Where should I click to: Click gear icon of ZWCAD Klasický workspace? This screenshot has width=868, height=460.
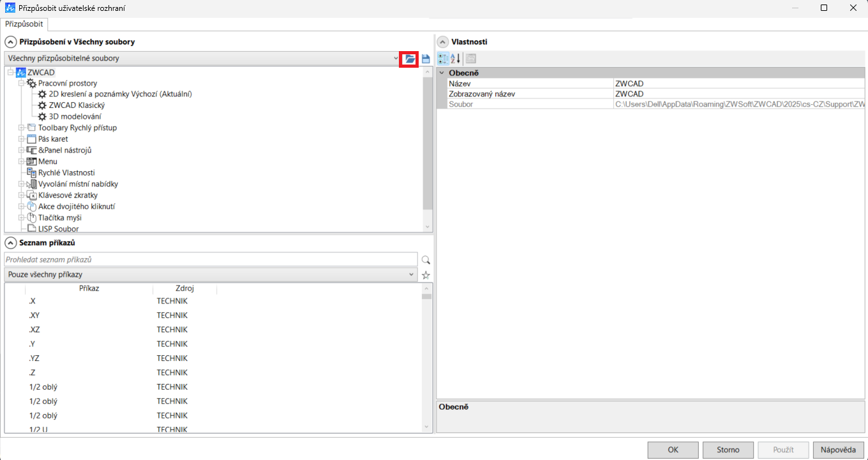[43, 105]
